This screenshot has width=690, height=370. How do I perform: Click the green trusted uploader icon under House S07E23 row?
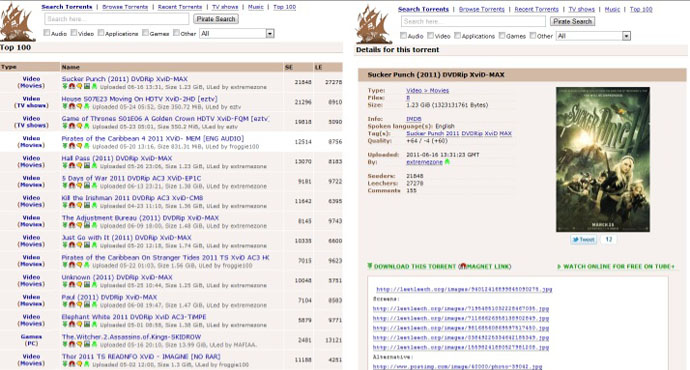87,106
